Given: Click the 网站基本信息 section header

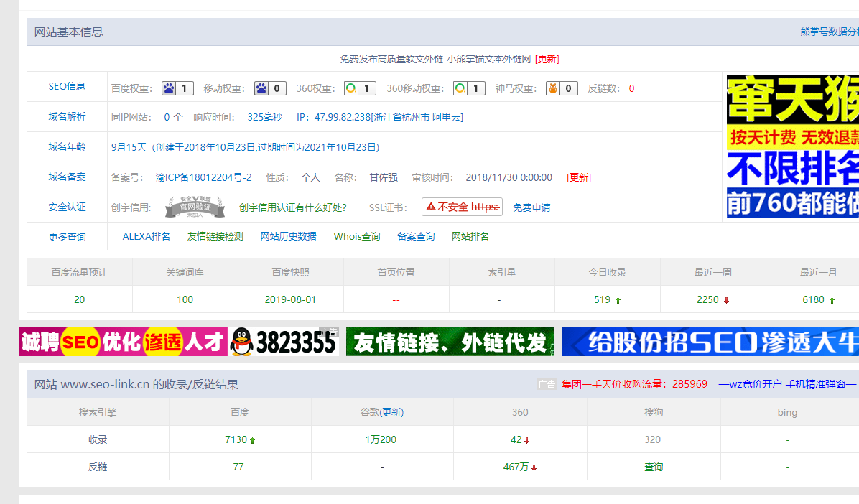Looking at the screenshot, I should (68, 32).
